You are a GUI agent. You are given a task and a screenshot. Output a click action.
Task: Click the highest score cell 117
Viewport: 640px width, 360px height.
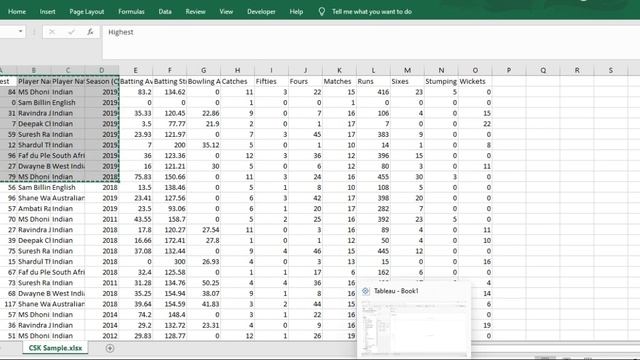[x=8, y=304]
